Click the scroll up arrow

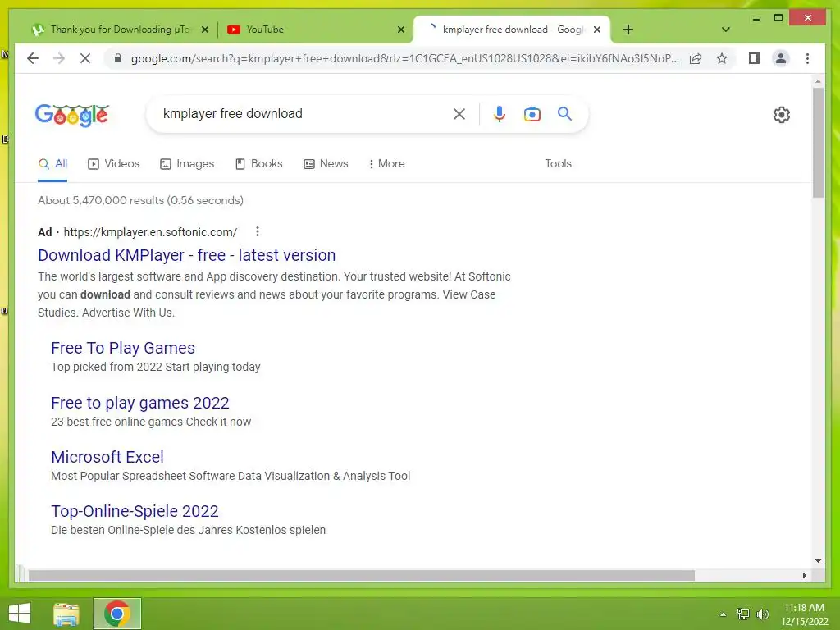click(818, 81)
